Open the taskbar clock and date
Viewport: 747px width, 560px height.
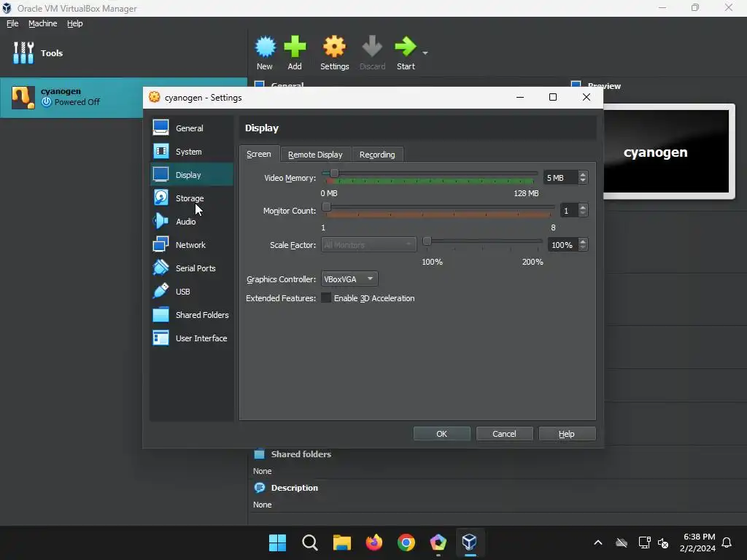point(698,542)
